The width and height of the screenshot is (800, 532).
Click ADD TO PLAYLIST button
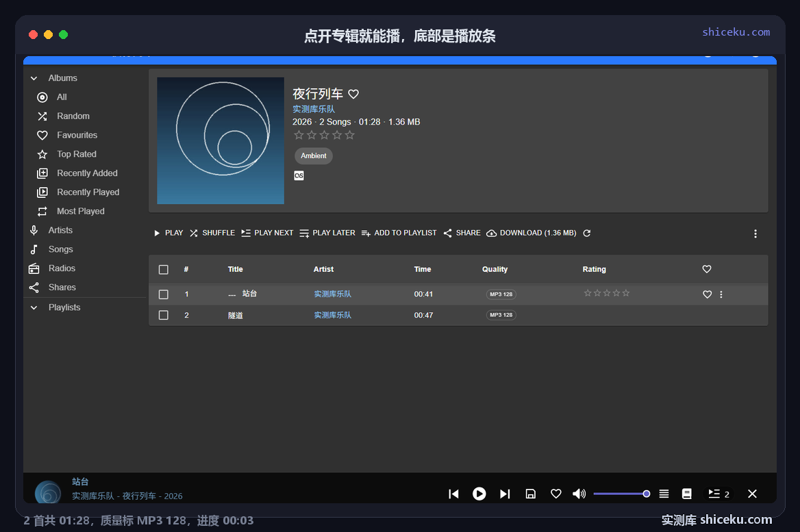tap(399, 233)
